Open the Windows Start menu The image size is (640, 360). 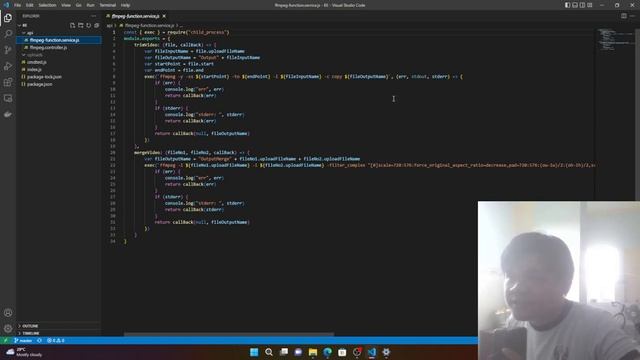(x=254, y=352)
